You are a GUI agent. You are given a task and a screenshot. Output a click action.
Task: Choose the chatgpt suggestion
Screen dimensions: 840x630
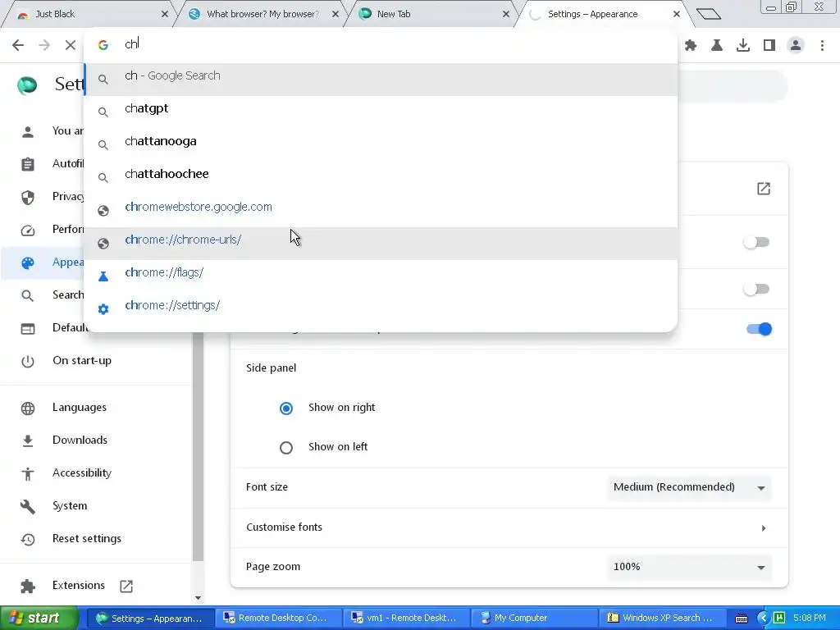(381, 112)
